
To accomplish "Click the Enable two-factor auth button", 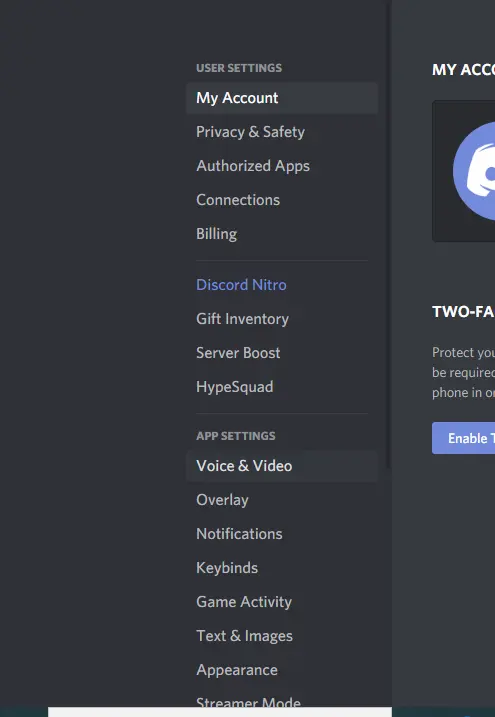I will coord(463,438).
